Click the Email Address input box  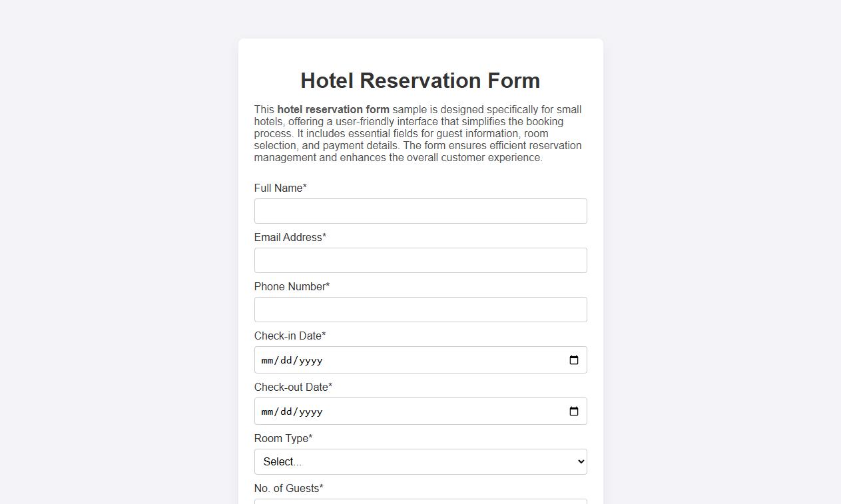pos(420,260)
